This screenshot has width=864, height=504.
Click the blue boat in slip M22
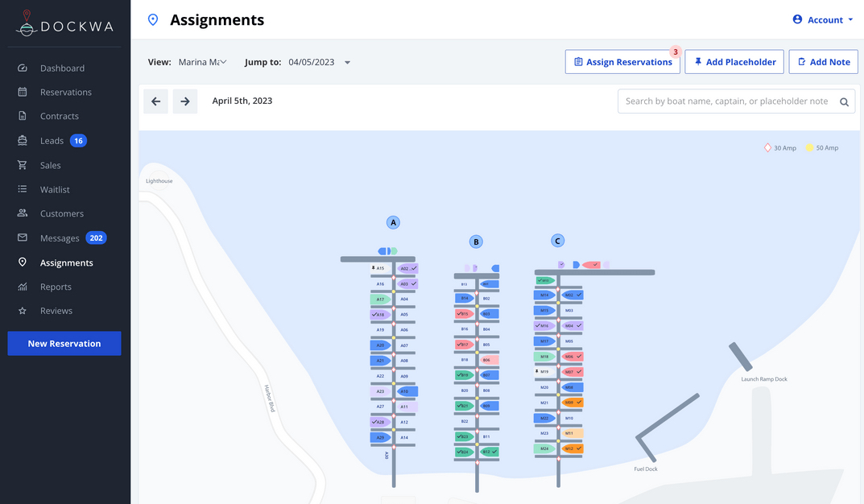pyautogui.click(x=544, y=418)
